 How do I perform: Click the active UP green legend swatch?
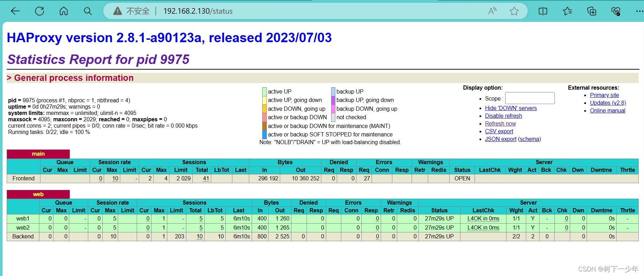tap(264, 91)
